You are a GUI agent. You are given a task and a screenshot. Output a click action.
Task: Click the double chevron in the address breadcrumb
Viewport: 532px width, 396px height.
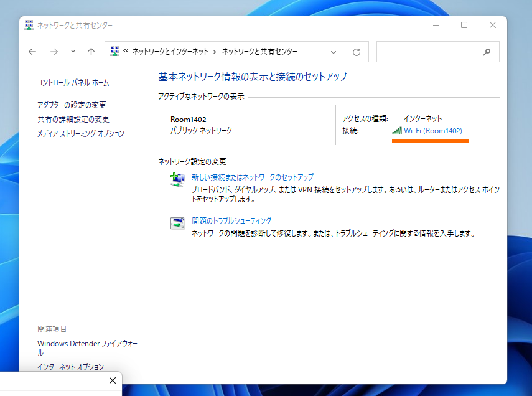(126, 52)
